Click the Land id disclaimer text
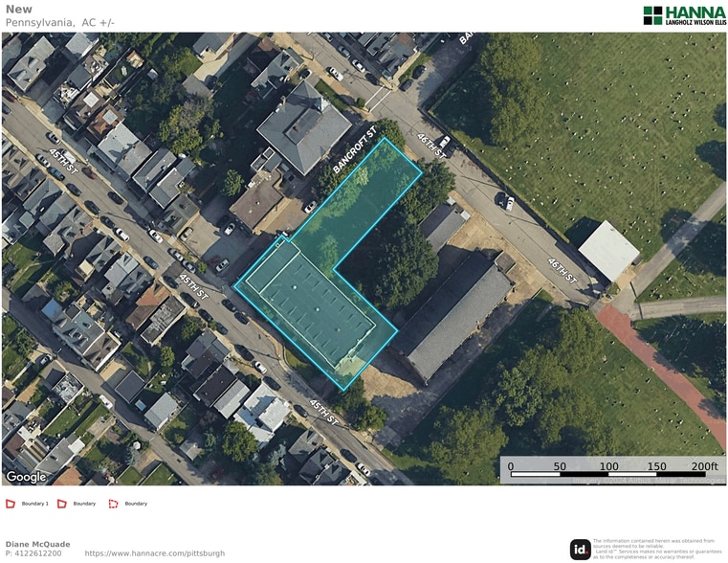 657,549
